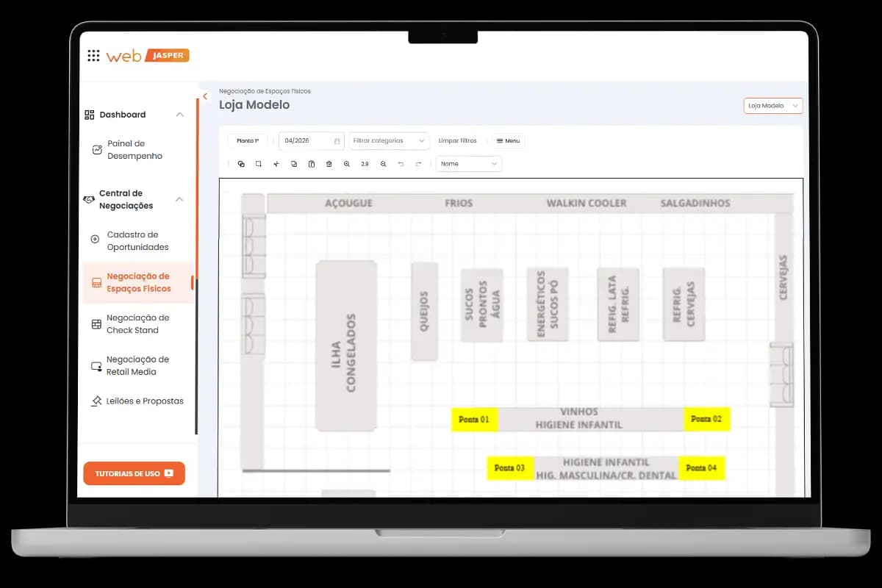Click the HIG. MASCULINA/CR. DENTAL gondola
The image size is (882, 588).
(606, 468)
